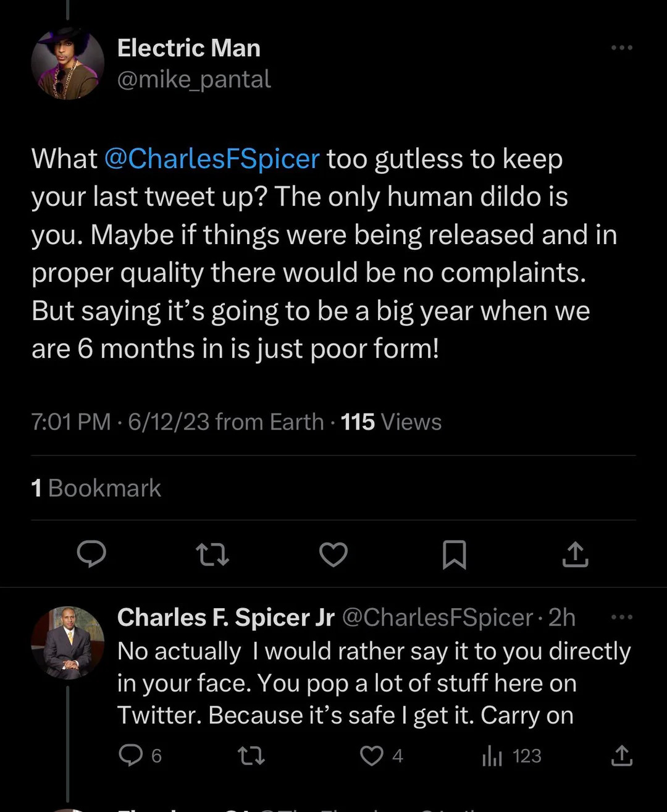Retweet Electric Man's main tweet

[x=212, y=554]
